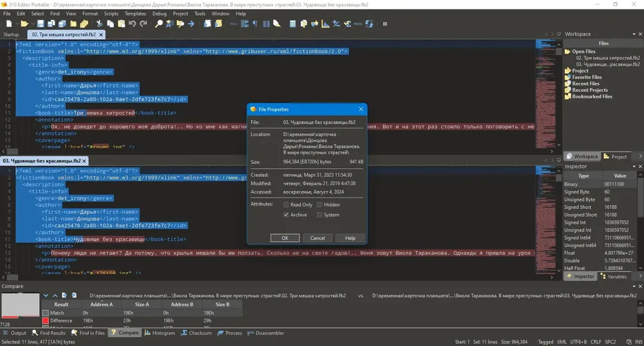Toggle the Hex edit mode icon
The image size is (644, 346).
[234, 24]
